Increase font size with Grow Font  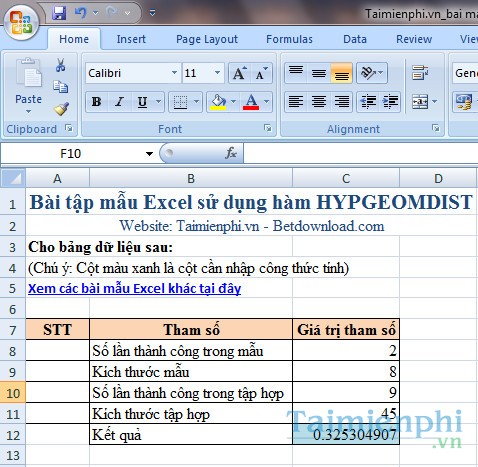[x=240, y=73]
